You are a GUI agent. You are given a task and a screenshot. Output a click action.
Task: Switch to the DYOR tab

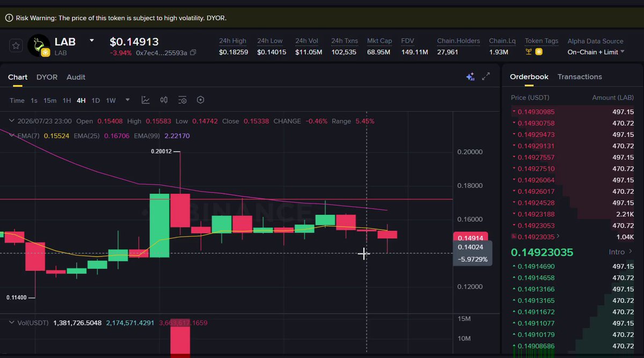[47, 77]
